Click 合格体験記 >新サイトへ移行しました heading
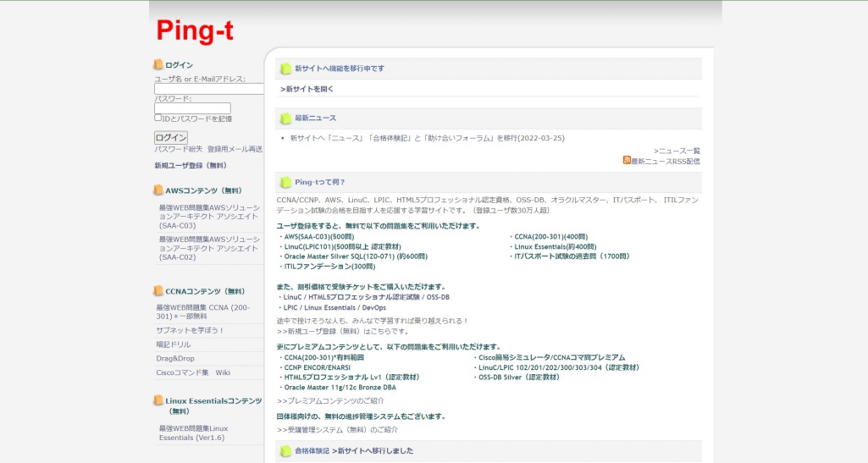This screenshot has height=463, width=868. pos(354,451)
